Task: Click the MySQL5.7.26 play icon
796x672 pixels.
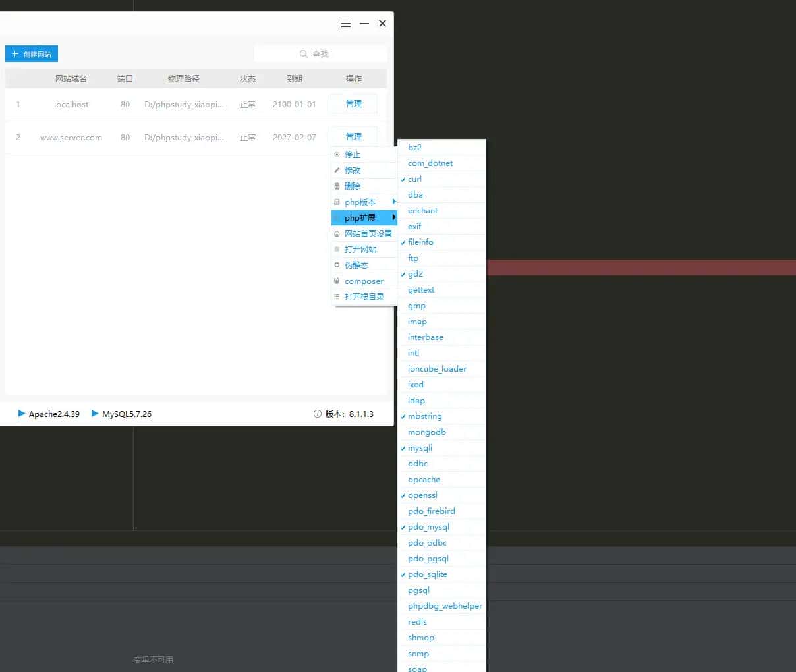Action: point(97,414)
